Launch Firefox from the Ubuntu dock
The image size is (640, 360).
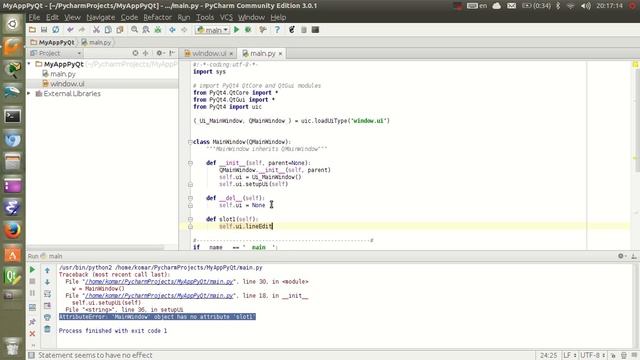tap(13, 231)
